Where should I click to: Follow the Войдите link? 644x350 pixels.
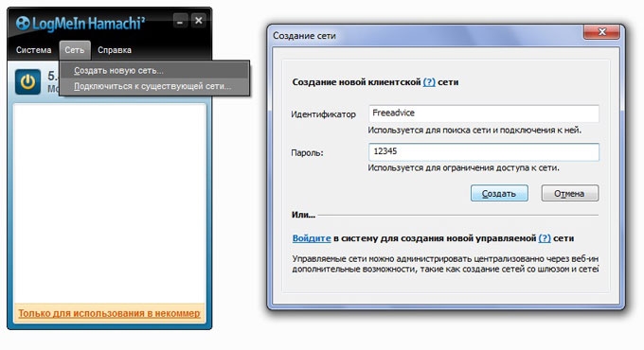tap(312, 238)
